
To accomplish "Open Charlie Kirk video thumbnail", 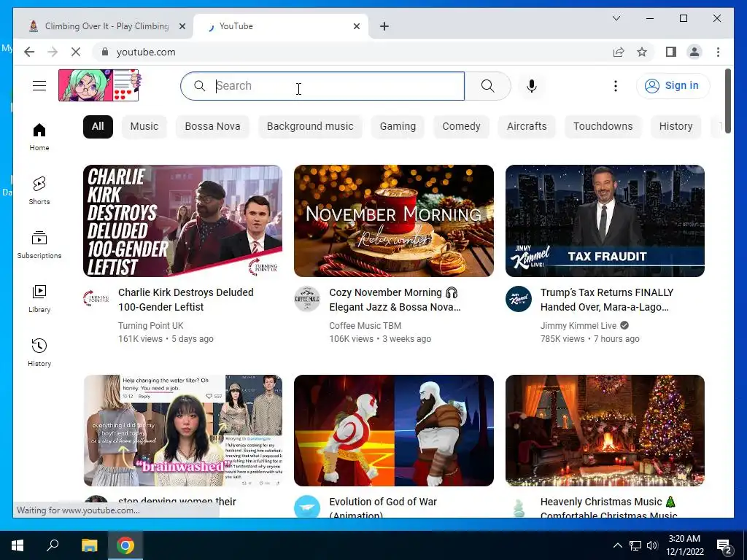I will click(182, 220).
